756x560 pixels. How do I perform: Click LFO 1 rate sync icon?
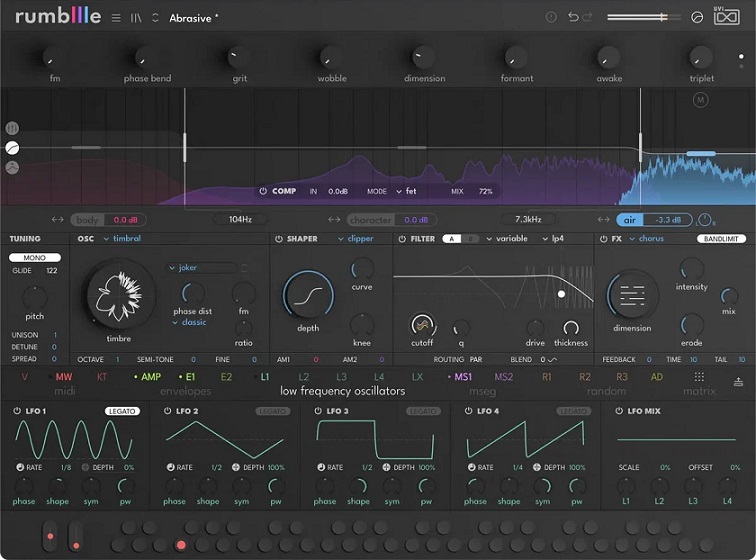(x=20, y=467)
